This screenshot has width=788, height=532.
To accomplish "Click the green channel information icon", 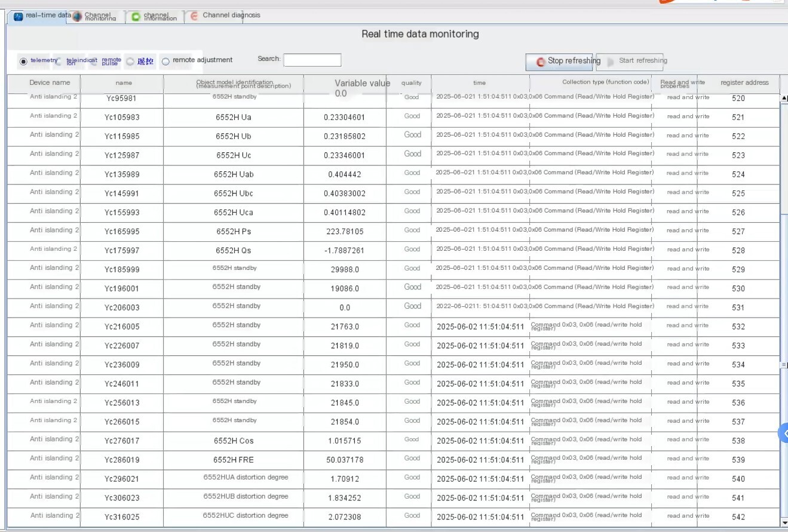I will coord(136,17).
